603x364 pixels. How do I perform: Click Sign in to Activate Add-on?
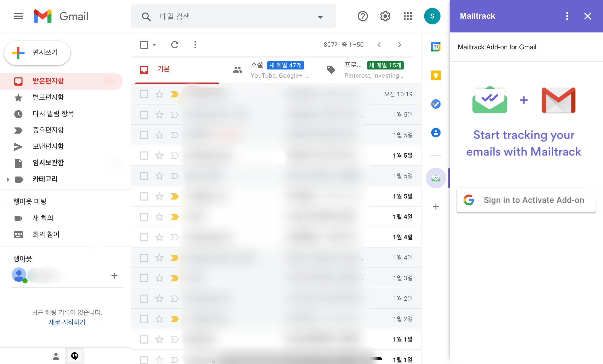(x=526, y=200)
